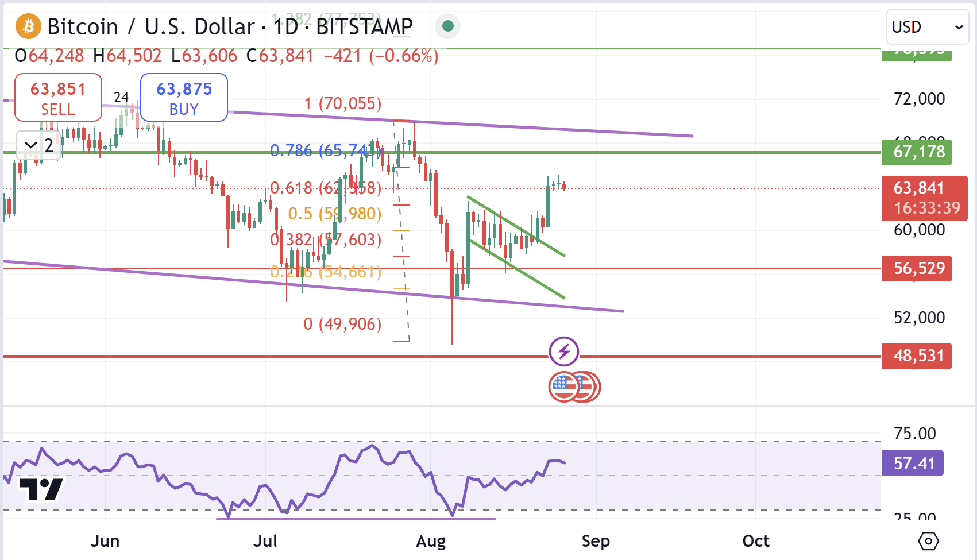Click the high value H64,502
Image resolution: width=977 pixels, height=560 pixels.
tap(128, 56)
